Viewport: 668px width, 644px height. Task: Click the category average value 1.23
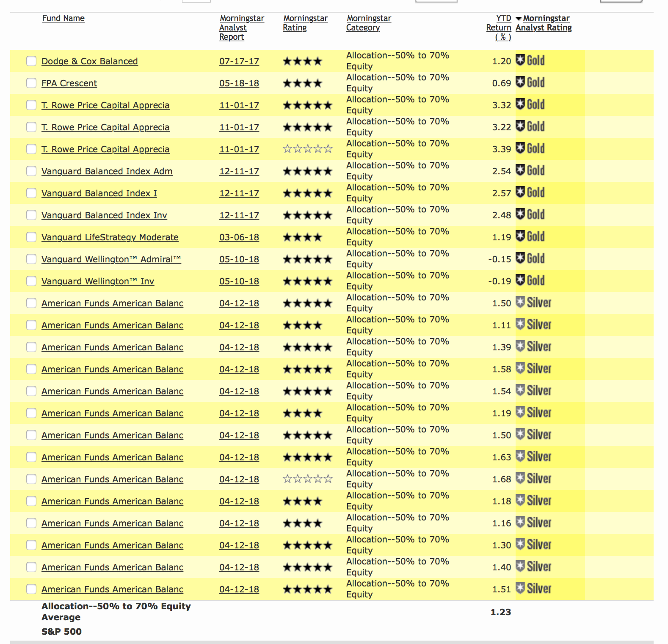pyautogui.click(x=501, y=612)
